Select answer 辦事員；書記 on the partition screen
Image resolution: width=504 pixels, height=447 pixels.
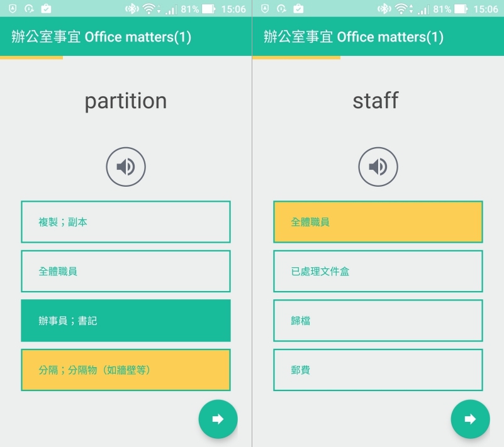pyautogui.click(x=126, y=321)
